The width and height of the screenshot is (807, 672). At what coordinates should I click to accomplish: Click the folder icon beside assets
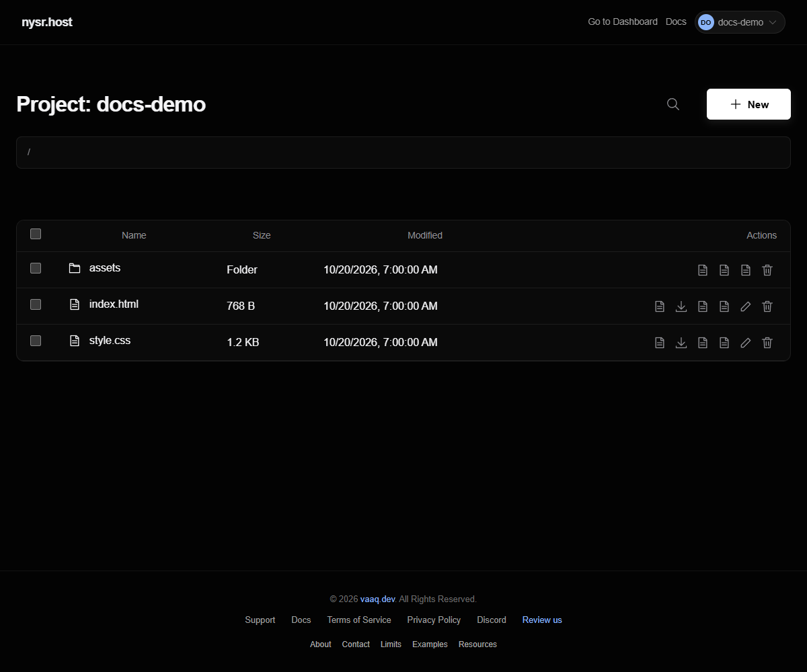[75, 268]
